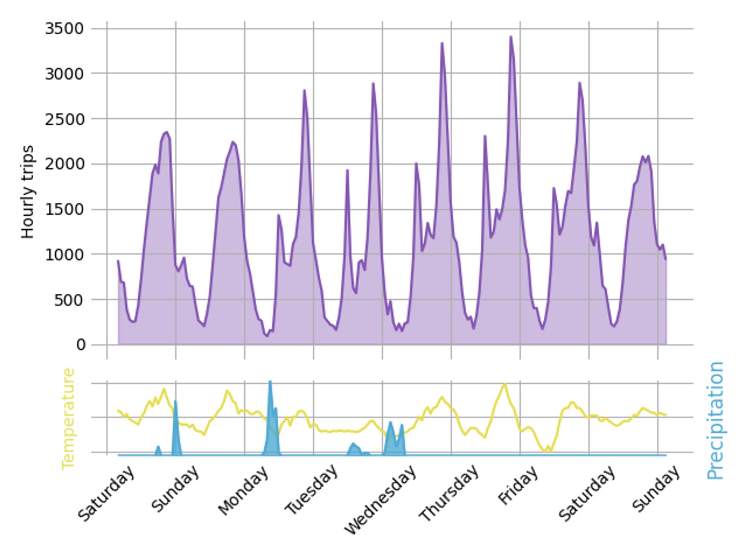Click the Friday x-axis label
The image size is (747, 560).
[x=518, y=485]
